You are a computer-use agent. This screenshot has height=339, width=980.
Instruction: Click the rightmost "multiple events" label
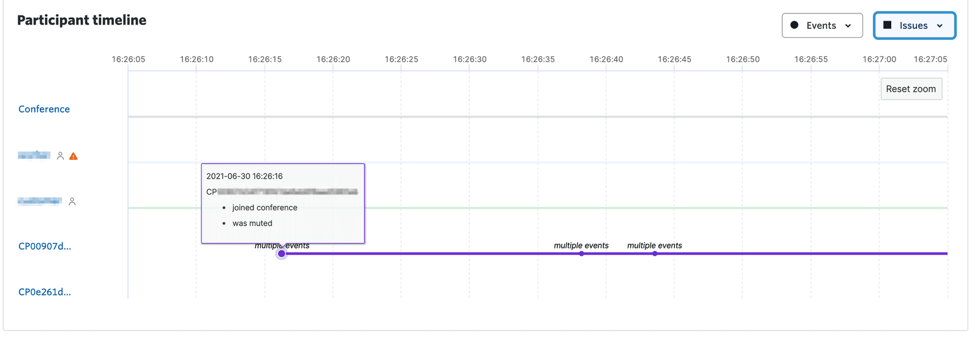click(654, 245)
